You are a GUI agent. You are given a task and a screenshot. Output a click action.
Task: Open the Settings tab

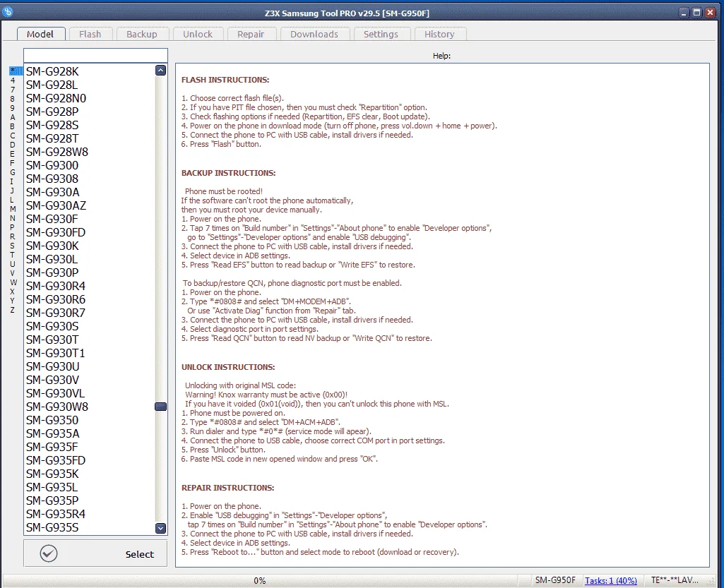[x=381, y=34]
